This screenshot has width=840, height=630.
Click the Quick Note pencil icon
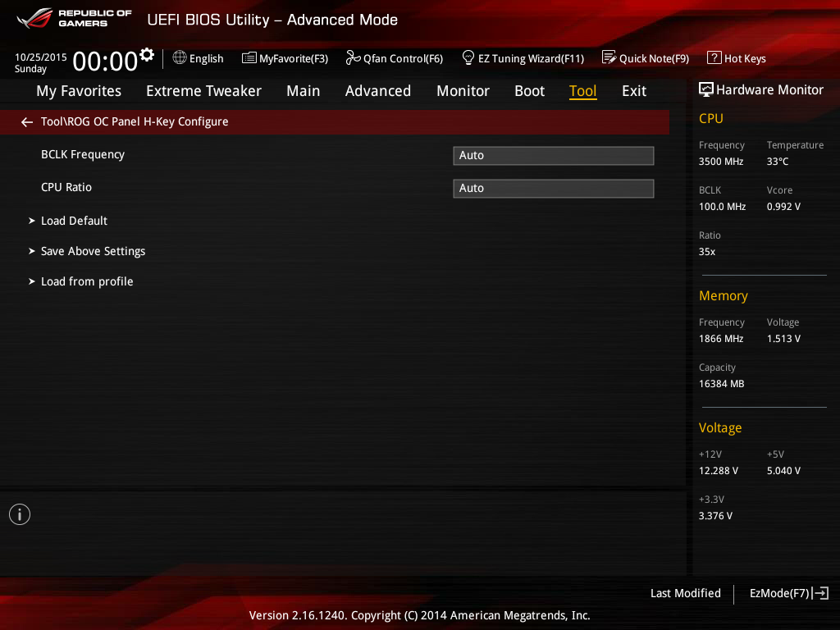coord(609,57)
